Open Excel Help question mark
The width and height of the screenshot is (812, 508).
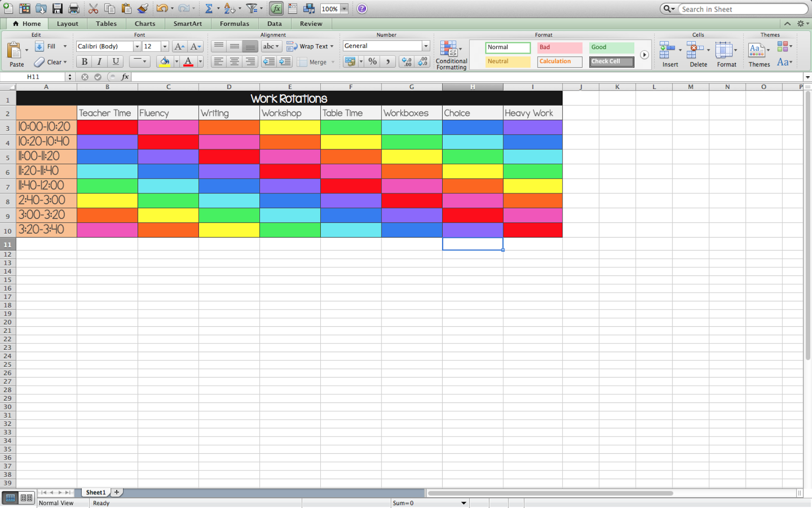[x=362, y=9]
